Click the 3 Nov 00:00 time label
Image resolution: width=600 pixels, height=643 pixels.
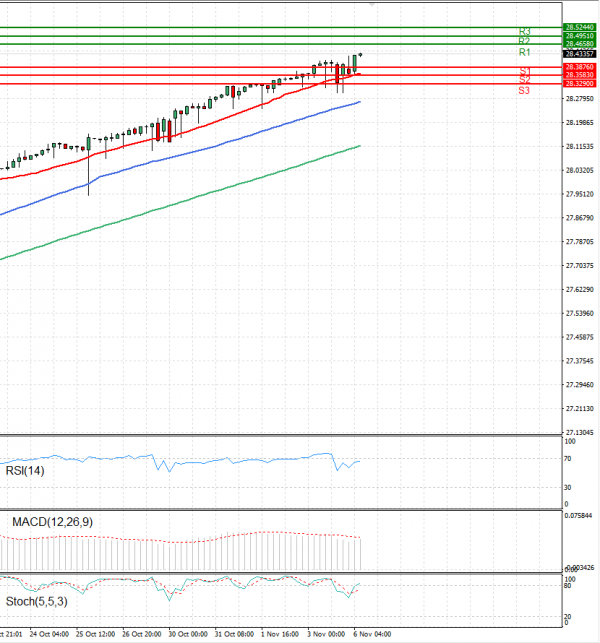[326, 634]
